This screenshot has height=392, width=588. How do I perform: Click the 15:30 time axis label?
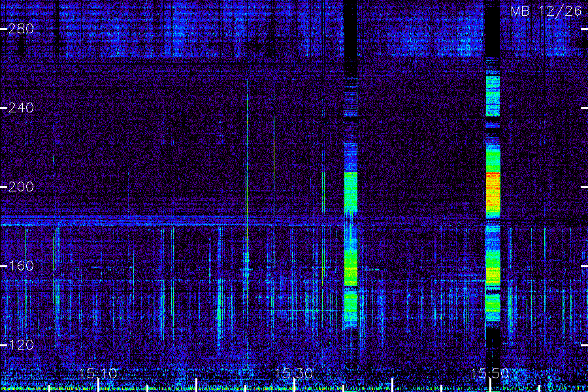(294, 374)
